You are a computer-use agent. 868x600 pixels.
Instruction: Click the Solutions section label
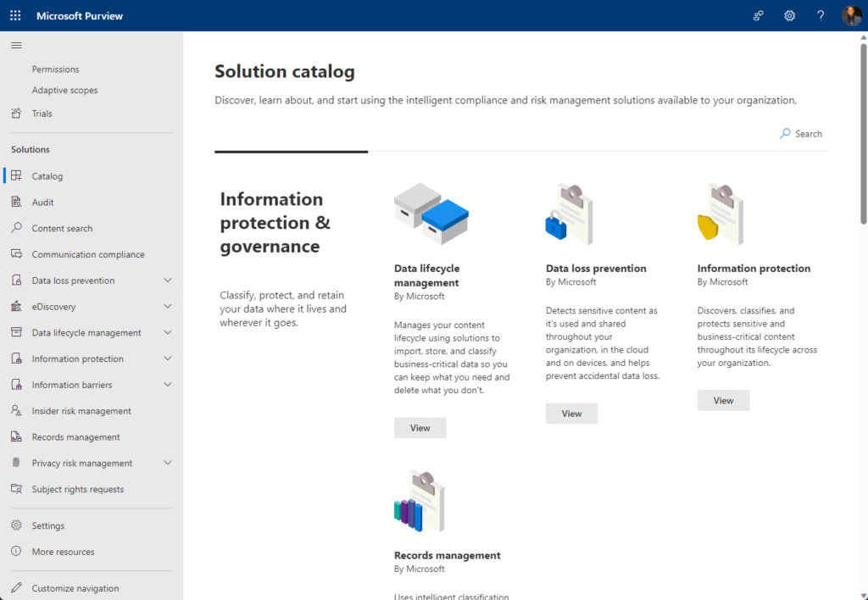[x=31, y=149]
